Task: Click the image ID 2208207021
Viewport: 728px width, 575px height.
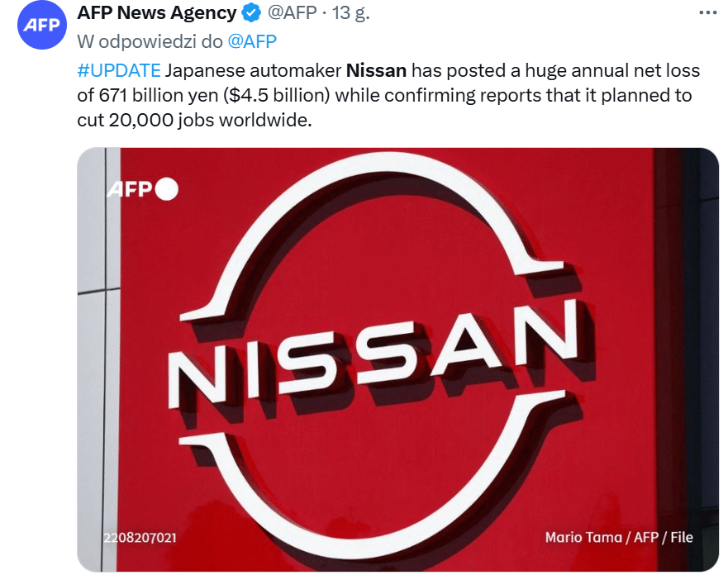Action: click(140, 538)
